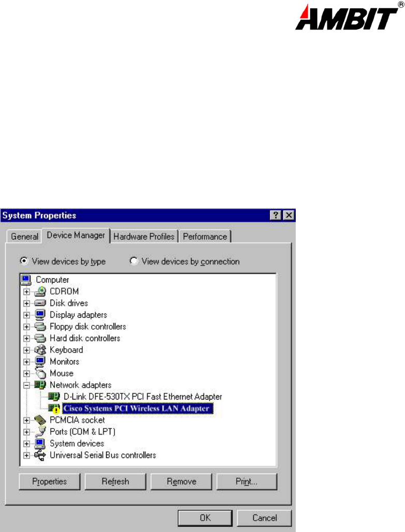Select Universal Serial Bus controllers label

click(103, 455)
